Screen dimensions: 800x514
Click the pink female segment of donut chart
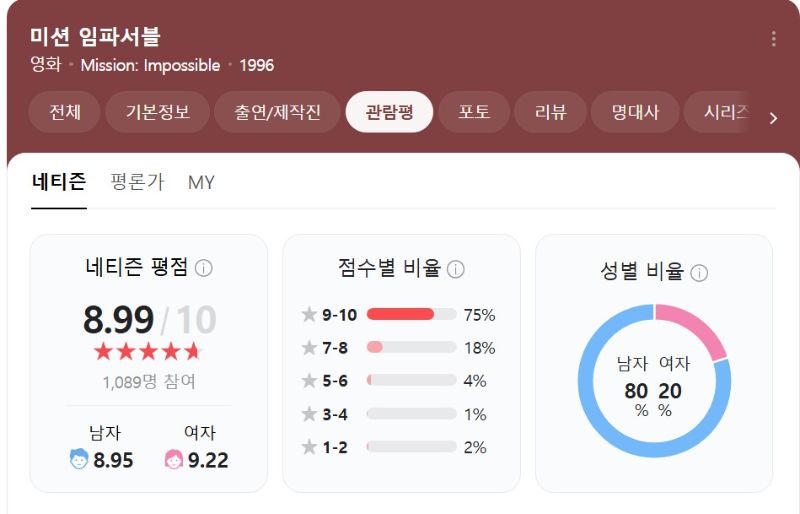[x=694, y=327]
